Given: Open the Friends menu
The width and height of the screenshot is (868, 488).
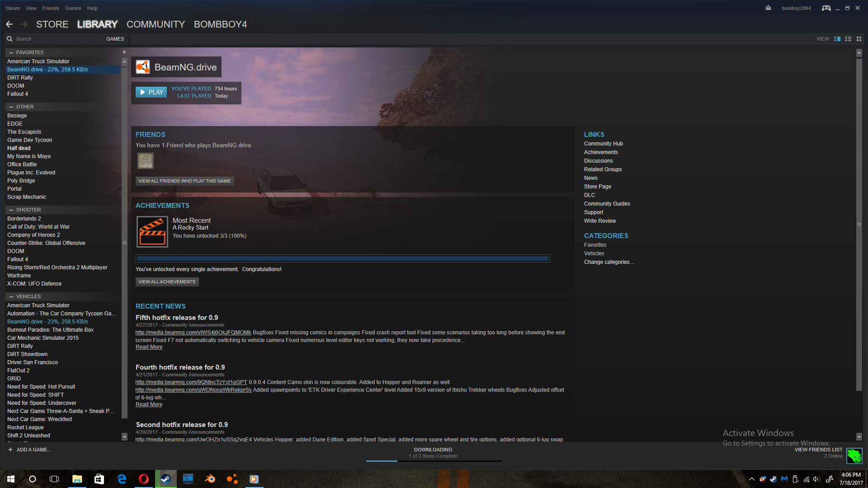Looking at the screenshot, I should [x=51, y=8].
